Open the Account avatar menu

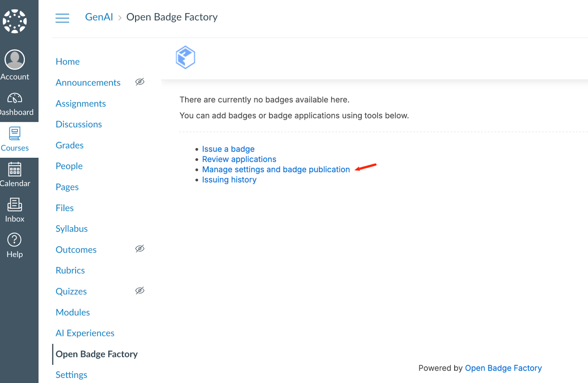(15, 60)
